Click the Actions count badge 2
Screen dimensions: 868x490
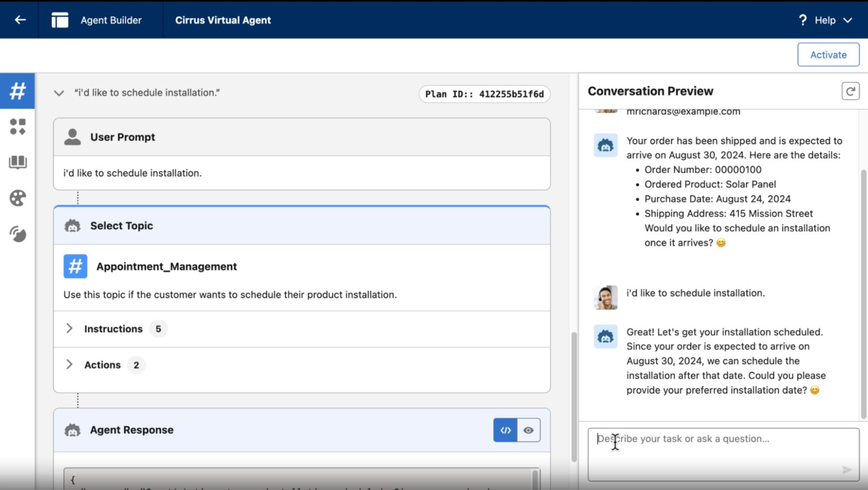click(136, 365)
